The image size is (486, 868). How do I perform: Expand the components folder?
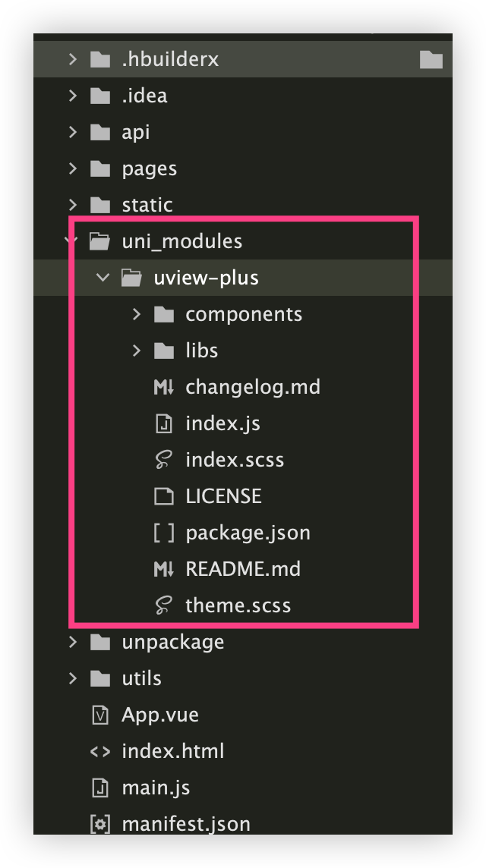click(x=137, y=314)
